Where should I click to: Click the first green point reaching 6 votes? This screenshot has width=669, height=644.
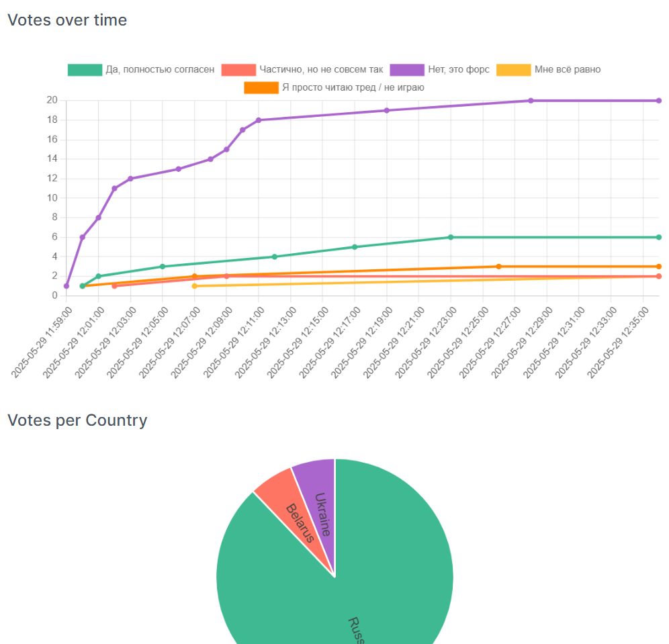[451, 237]
